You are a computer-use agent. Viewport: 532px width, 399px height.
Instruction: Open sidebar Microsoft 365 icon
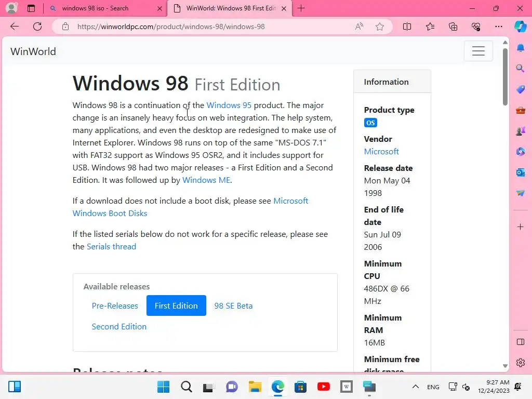point(521,152)
